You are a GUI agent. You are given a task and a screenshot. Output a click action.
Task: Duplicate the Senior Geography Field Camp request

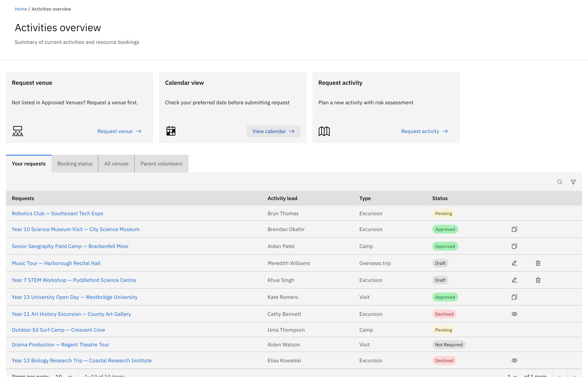click(514, 246)
